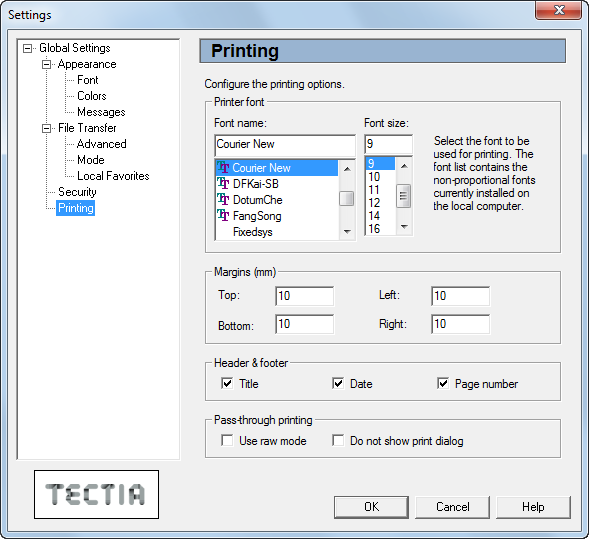Select font size 9 in list
This screenshot has width=589, height=539.
381,163
